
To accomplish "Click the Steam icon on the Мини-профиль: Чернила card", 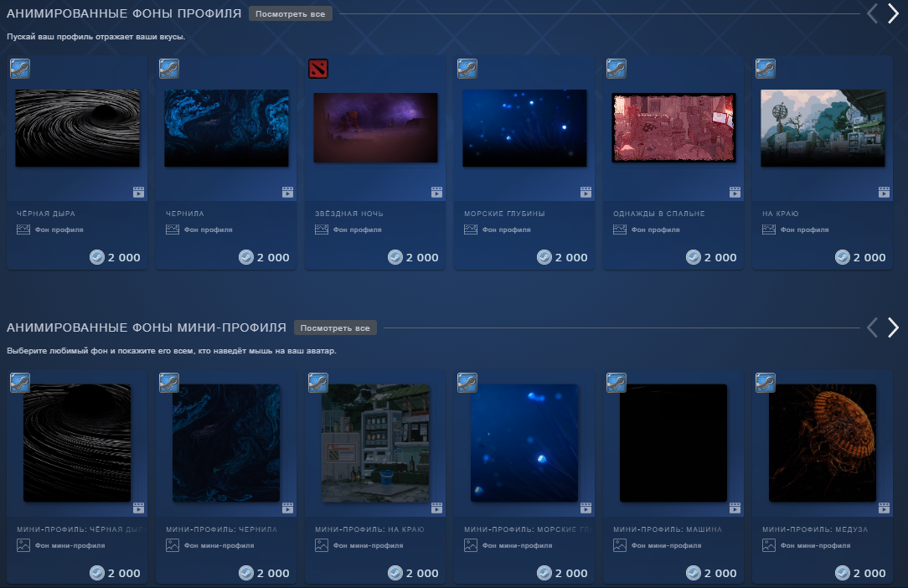I will point(169,382).
